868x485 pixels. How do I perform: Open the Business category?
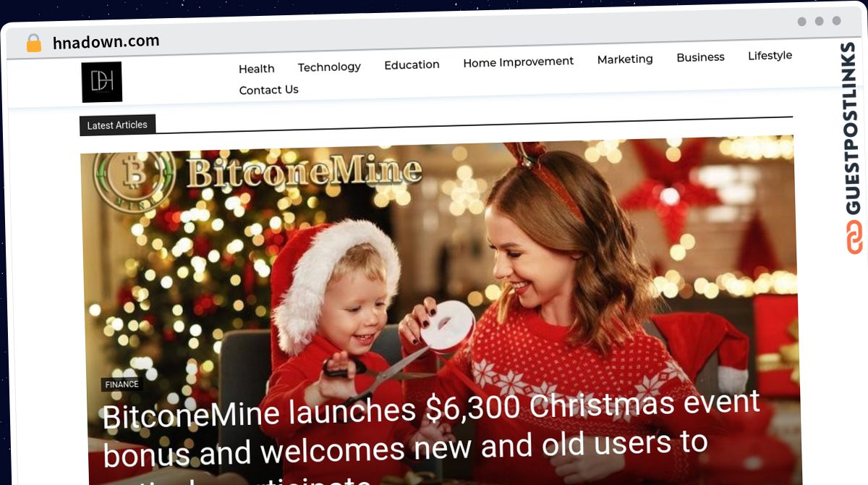[700, 57]
